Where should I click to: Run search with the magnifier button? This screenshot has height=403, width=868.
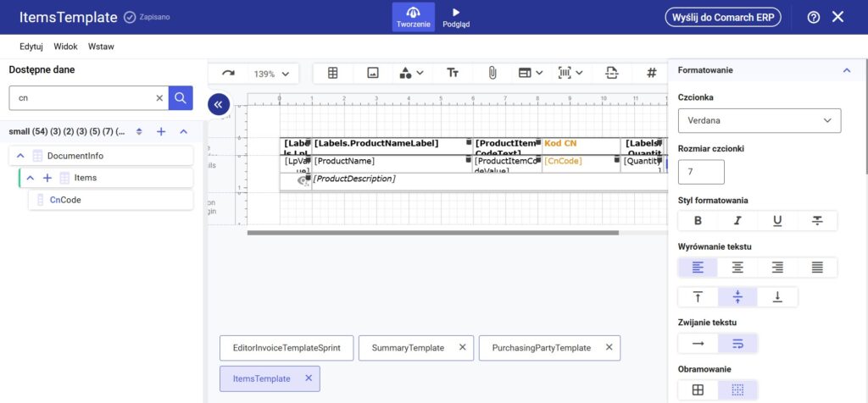[181, 98]
